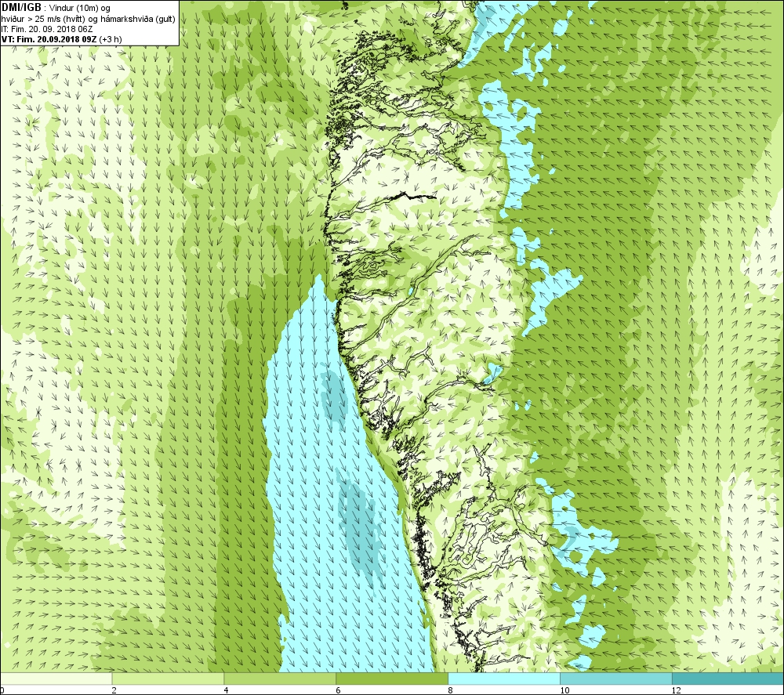784x695 pixels.
Task: Click the legend swatch for 2–4 m/s
Action: pyautogui.click(x=168, y=679)
